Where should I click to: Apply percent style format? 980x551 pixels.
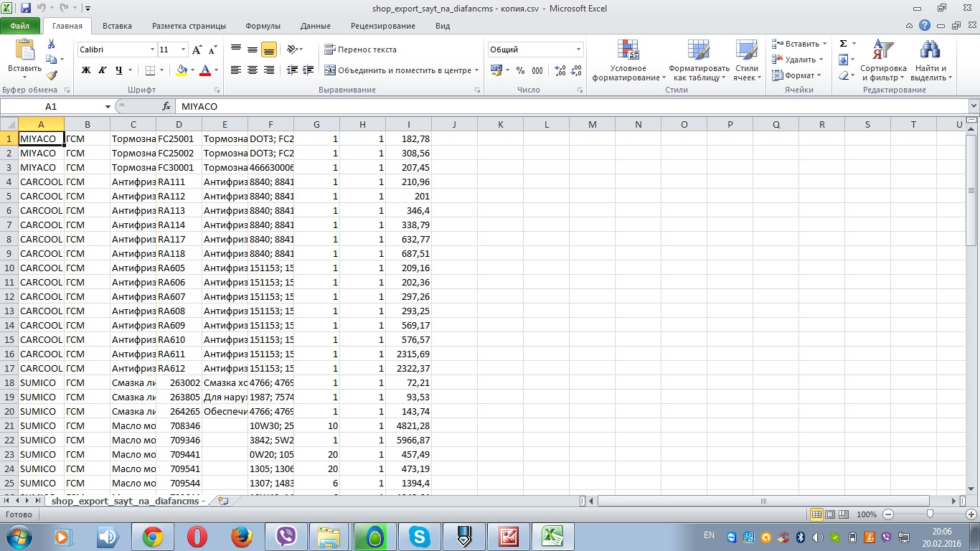(x=520, y=70)
